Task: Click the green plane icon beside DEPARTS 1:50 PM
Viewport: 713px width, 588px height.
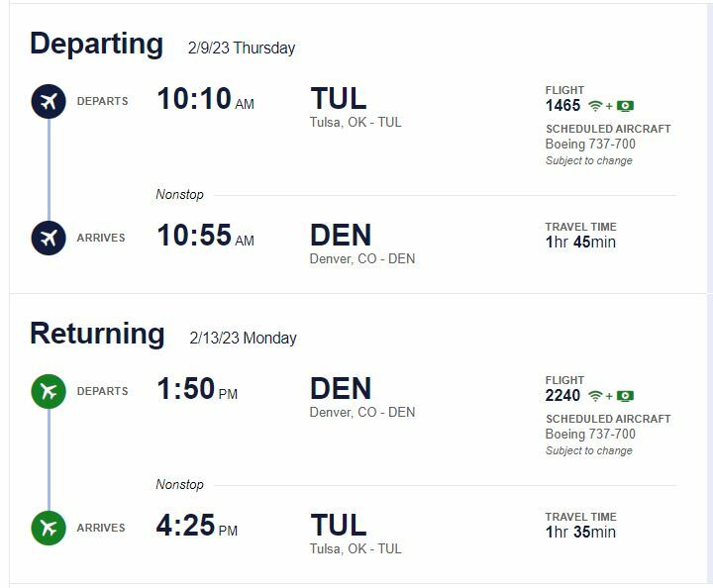Action: coord(49,391)
